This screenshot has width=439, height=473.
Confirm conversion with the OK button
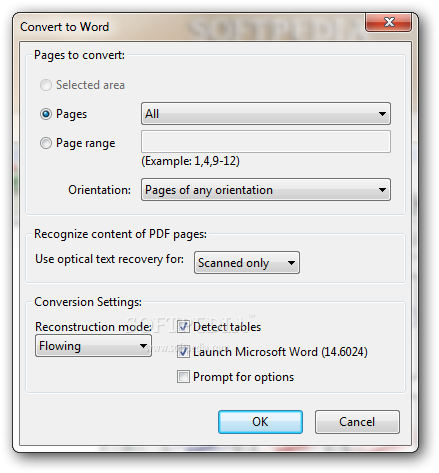pyautogui.click(x=260, y=422)
